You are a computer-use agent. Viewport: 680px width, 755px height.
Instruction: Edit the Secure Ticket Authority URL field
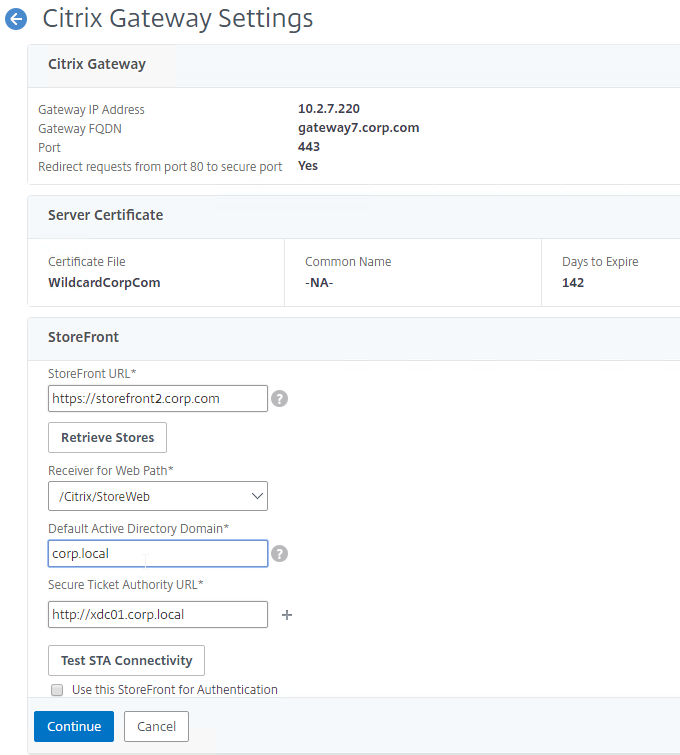[157, 614]
